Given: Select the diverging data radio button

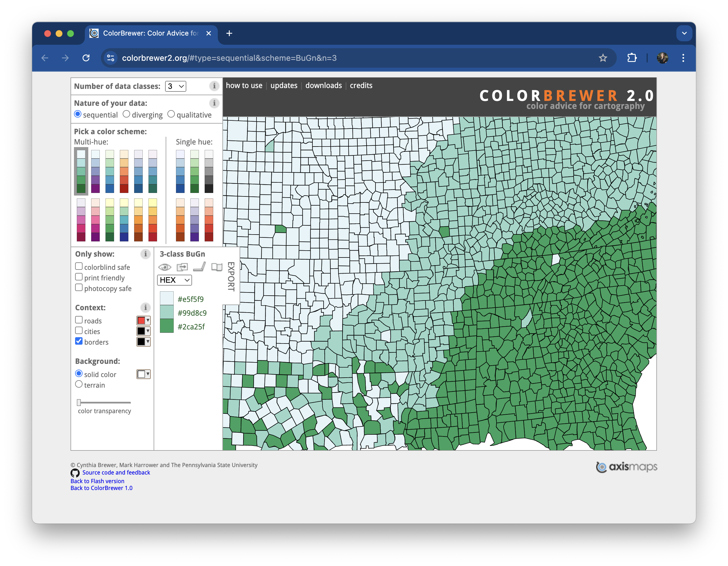Looking at the screenshot, I should pyautogui.click(x=126, y=114).
